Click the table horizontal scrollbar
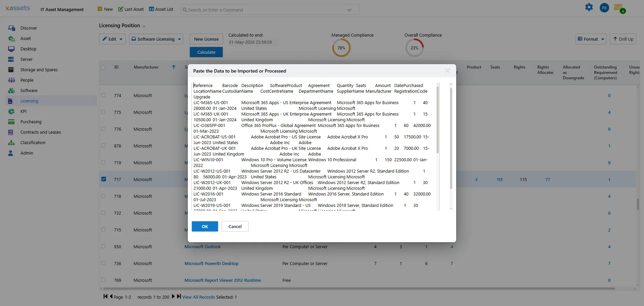 pyautogui.click(x=359, y=289)
